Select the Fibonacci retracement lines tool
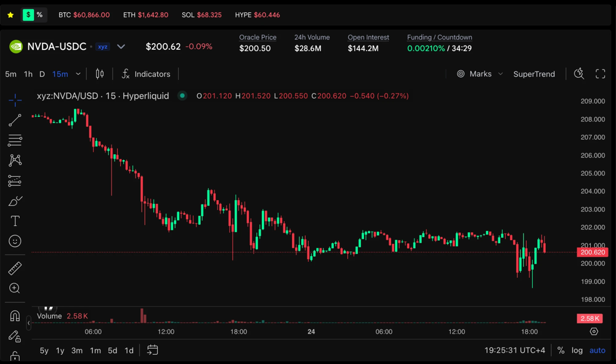This screenshot has width=616, height=364. point(15,140)
